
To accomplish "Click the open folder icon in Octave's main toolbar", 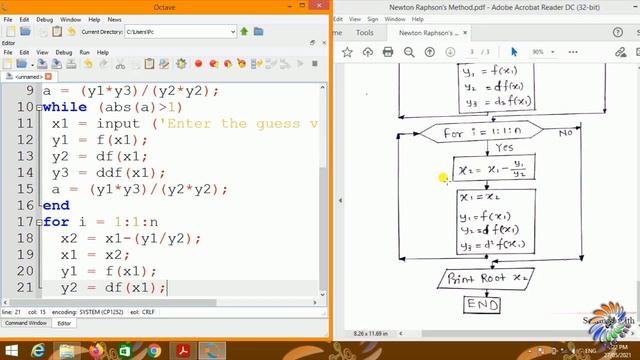I will 25,31.
